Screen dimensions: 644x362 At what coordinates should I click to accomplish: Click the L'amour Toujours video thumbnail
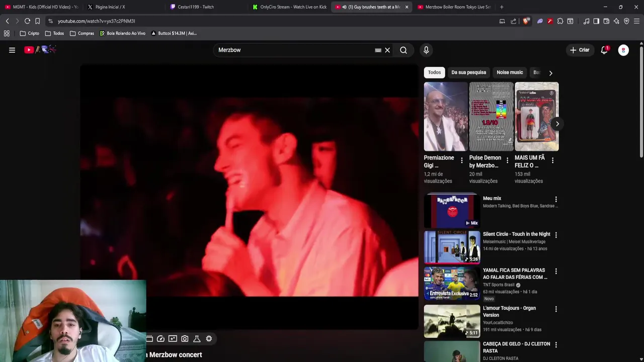[452, 321]
